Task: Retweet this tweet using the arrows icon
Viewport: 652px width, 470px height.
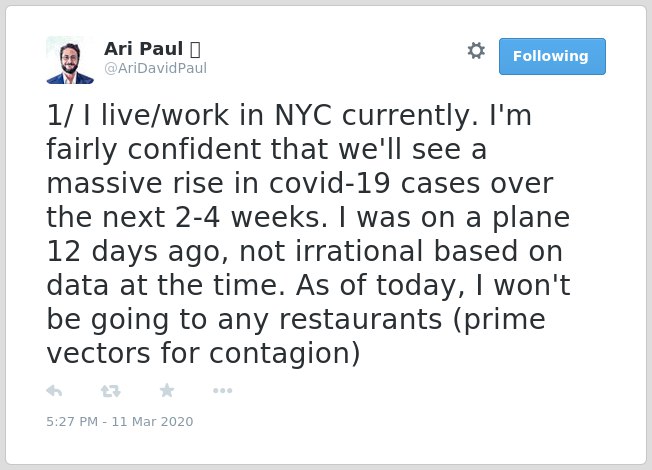Action: pos(111,391)
